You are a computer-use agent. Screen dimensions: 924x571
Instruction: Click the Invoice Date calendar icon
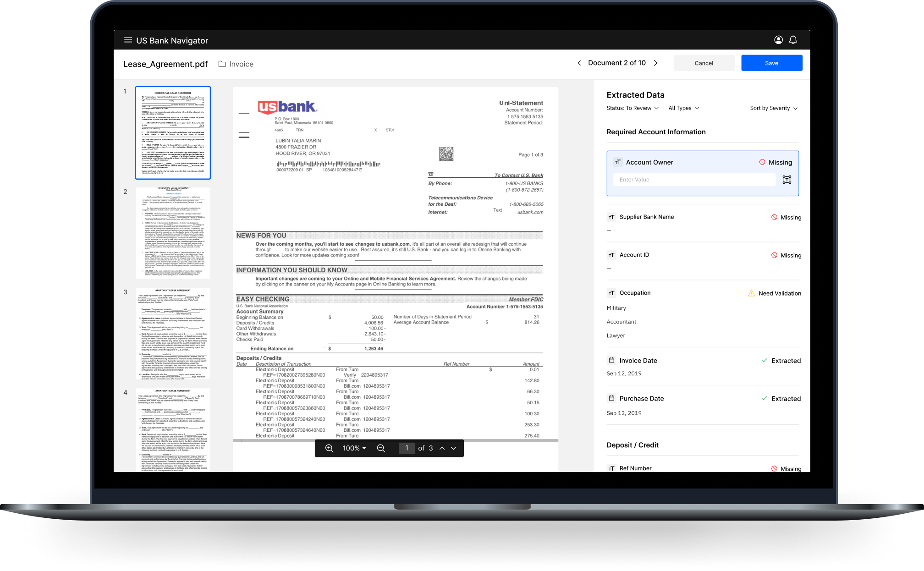tap(611, 360)
